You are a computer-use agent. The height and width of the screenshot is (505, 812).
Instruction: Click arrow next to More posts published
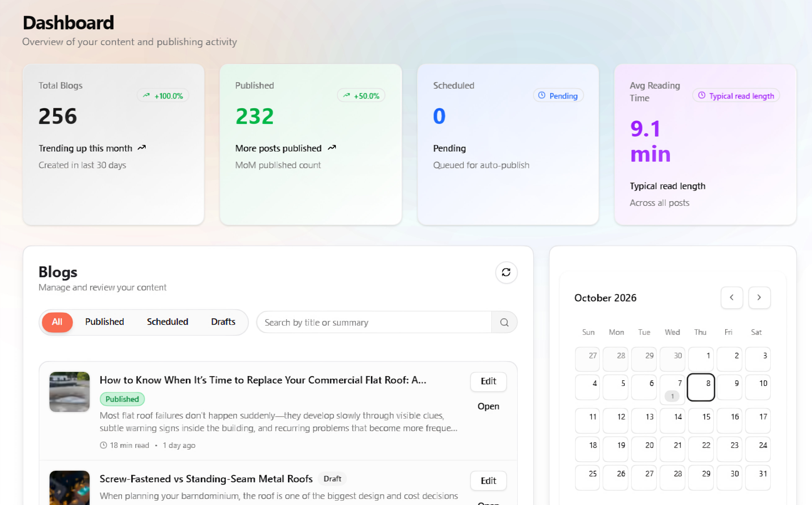pos(331,148)
